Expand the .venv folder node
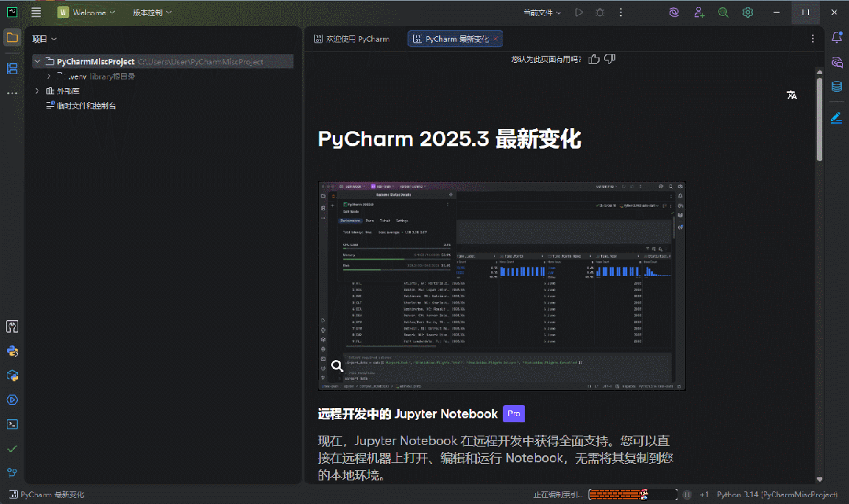The height and width of the screenshot is (504, 849). (x=49, y=76)
